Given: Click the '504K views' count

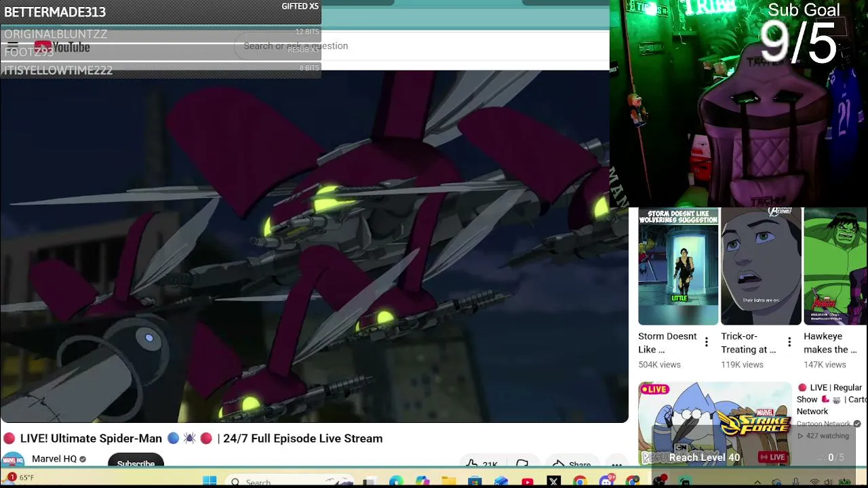Looking at the screenshot, I should [x=659, y=365].
